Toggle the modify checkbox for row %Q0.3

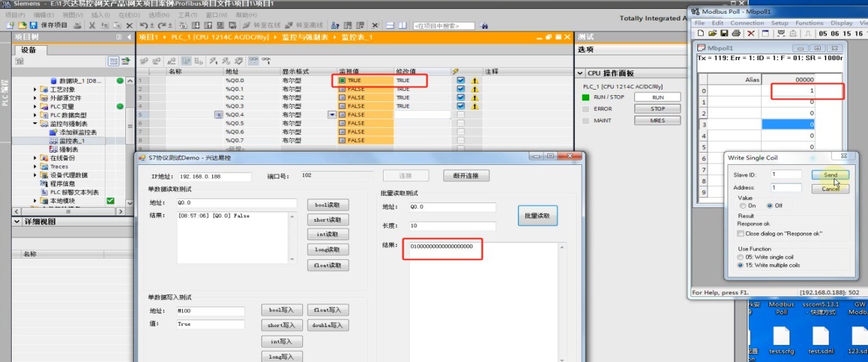pyautogui.click(x=460, y=106)
